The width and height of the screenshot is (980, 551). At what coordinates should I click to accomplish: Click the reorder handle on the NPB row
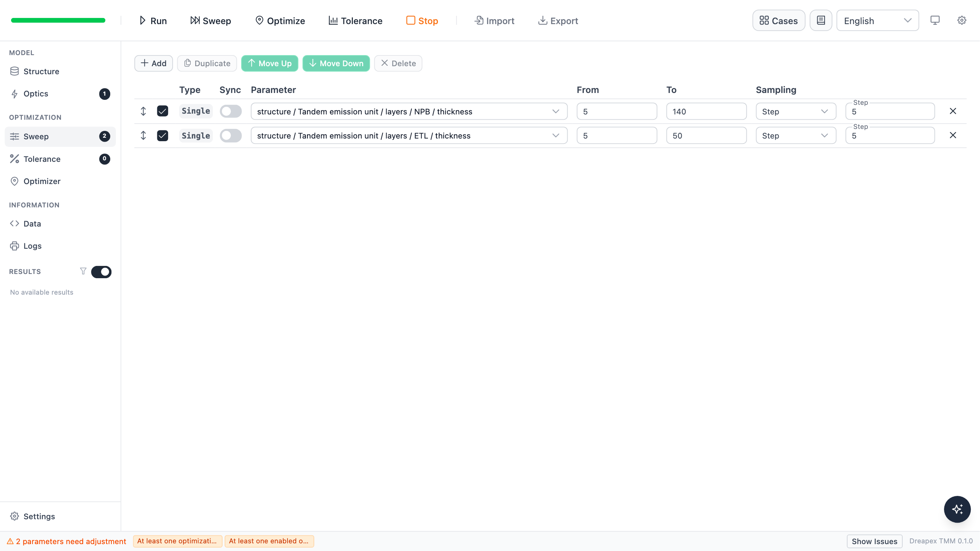[143, 111]
